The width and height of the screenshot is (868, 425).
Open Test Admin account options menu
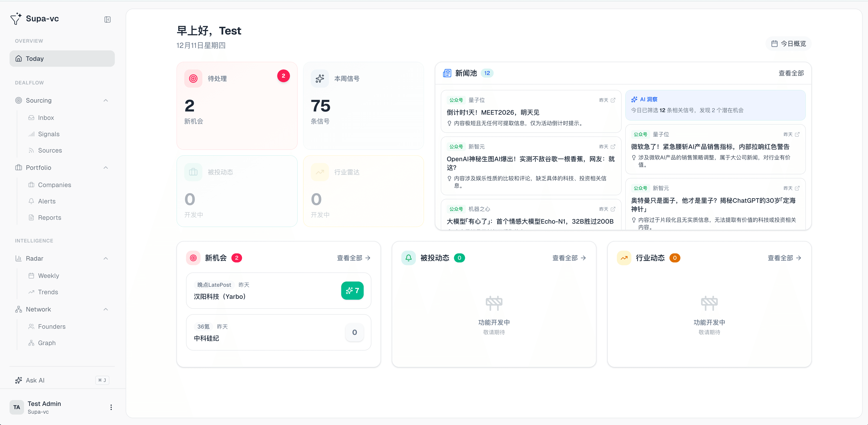[x=111, y=407]
